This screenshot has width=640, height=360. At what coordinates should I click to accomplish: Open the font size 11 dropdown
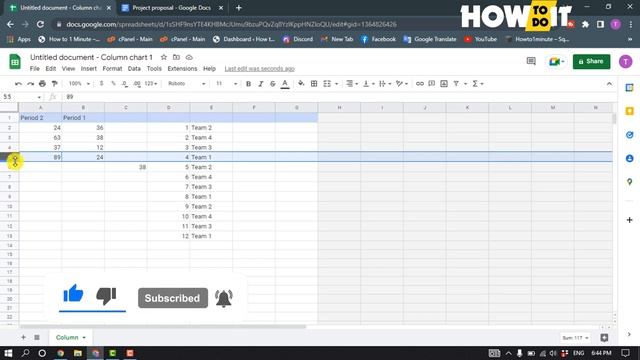pos(226,84)
